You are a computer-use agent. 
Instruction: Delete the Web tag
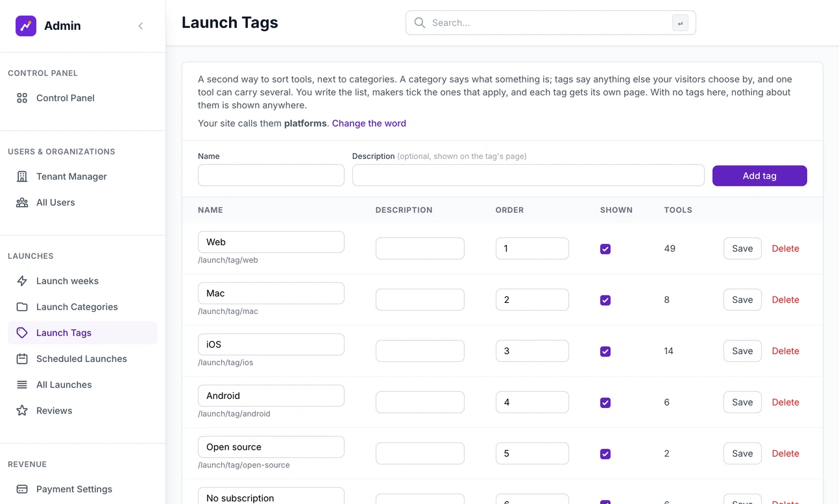785,248
